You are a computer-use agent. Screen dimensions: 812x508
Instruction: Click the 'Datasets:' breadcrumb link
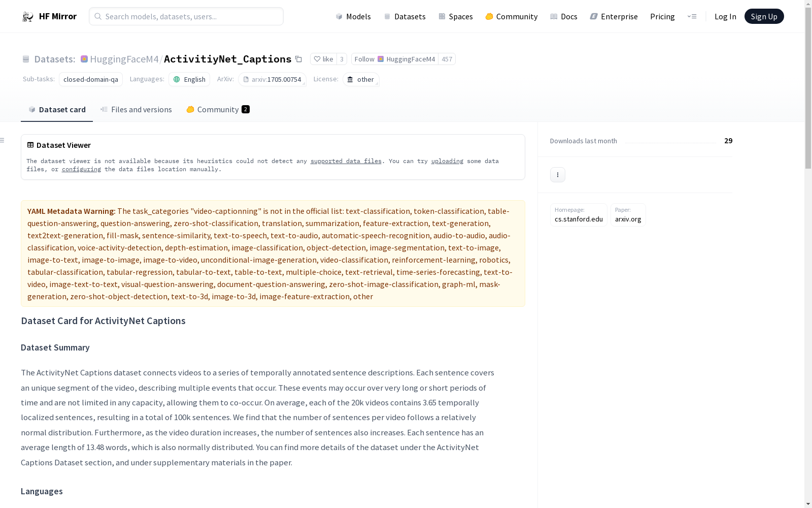pyautogui.click(x=55, y=59)
